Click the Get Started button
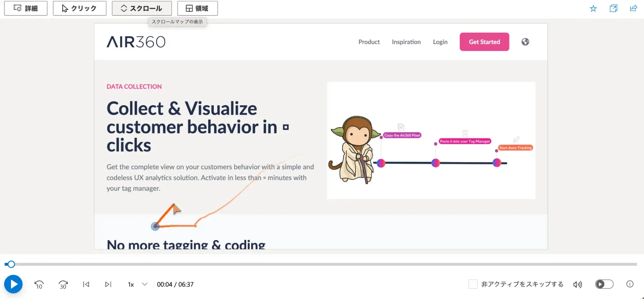644x299 pixels. pos(484,42)
